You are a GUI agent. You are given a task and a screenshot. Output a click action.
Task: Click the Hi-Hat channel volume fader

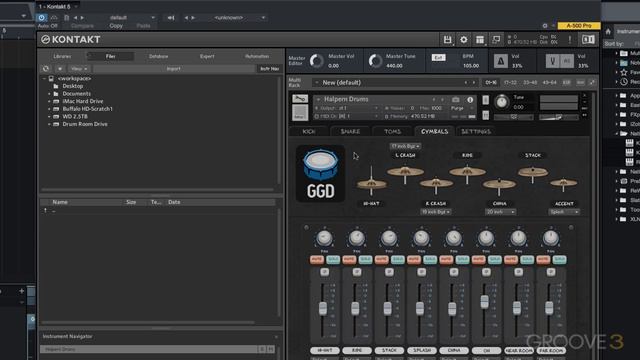323,308
